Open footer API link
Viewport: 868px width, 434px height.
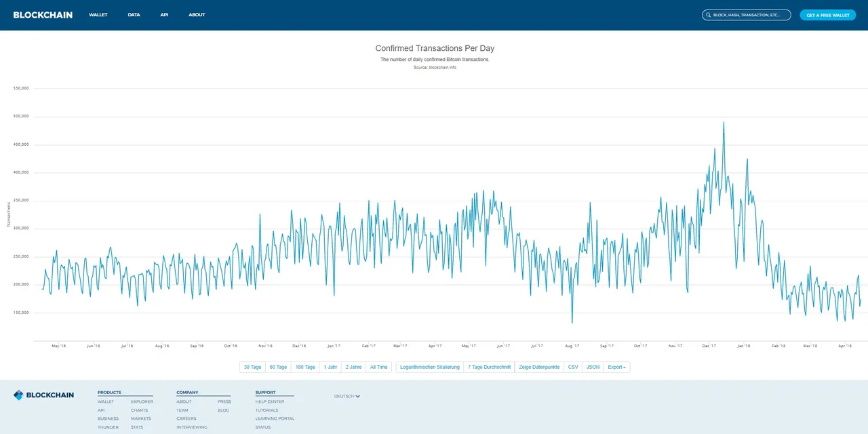point(101,410)
